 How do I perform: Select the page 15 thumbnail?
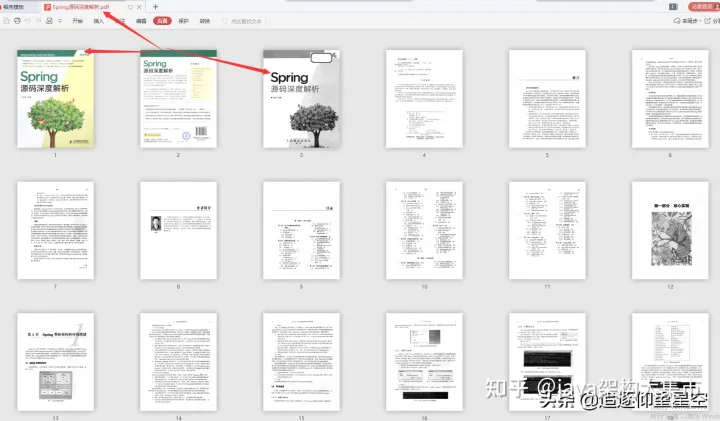pos(302,362)
